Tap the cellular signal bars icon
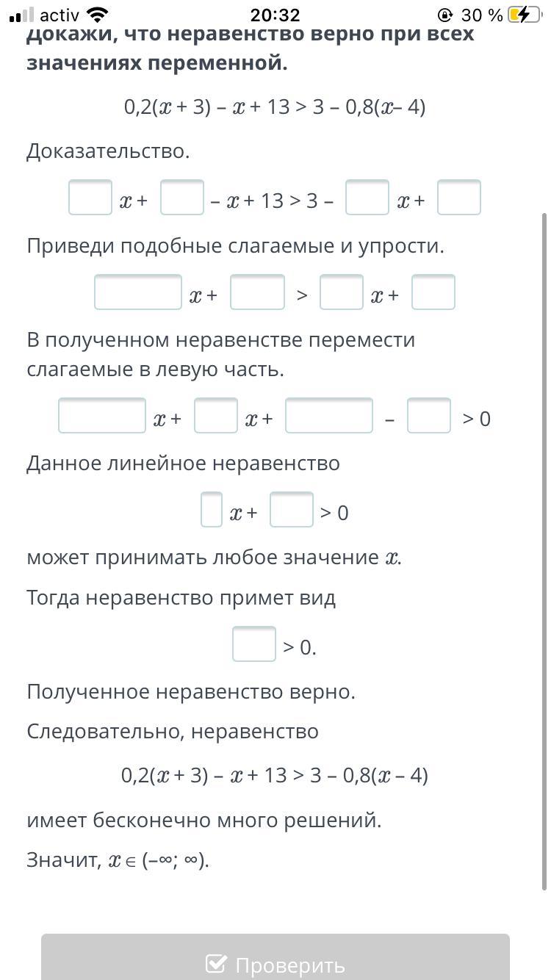The height and width of the screenshot is (980, 551). (x=22, y=15)
